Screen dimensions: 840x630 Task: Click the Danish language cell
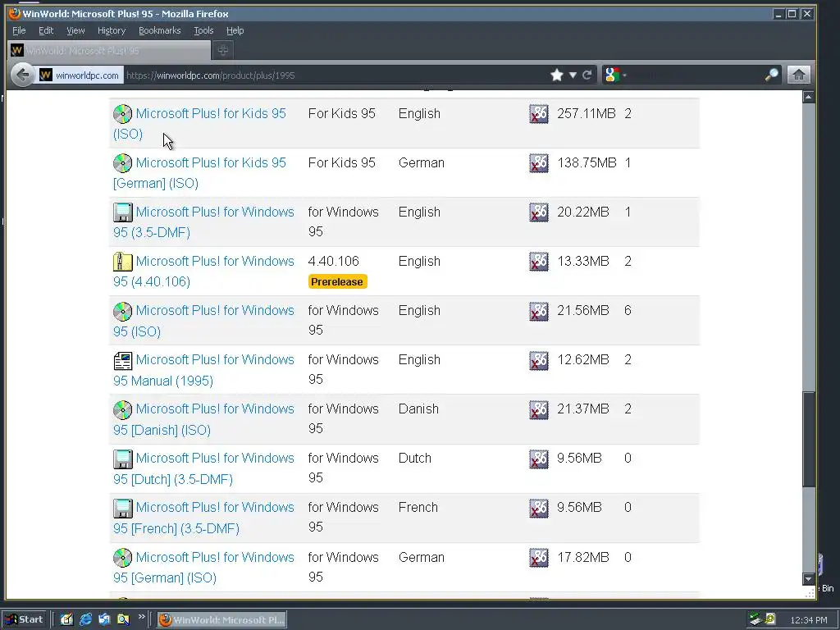(418, 409)
